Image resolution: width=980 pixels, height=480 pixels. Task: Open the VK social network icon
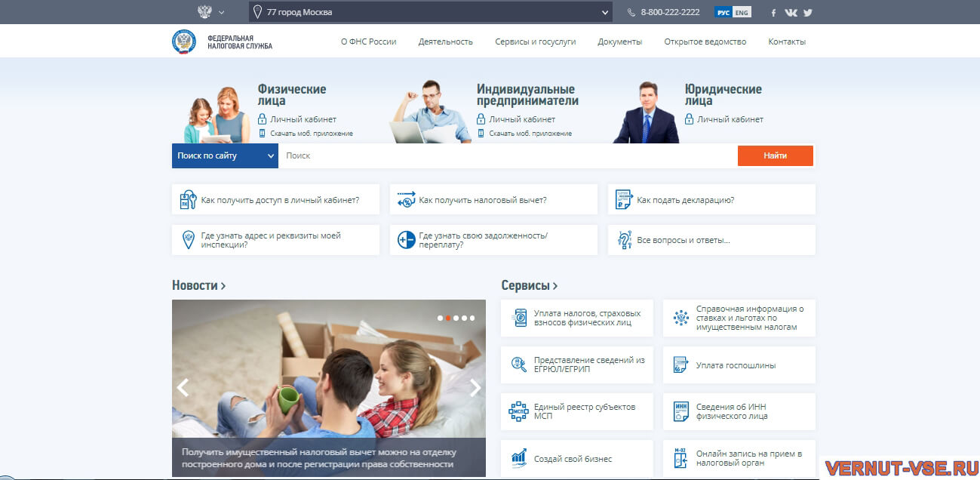point(791,13)
